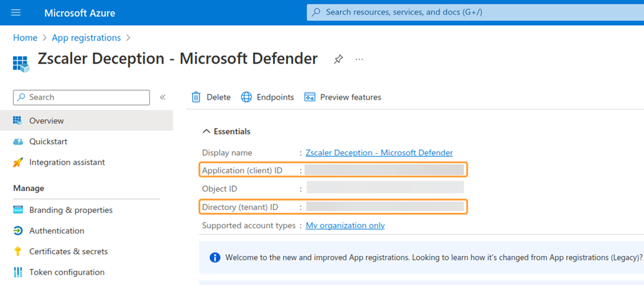Click the blurred Object ID value

pos(385,187)
